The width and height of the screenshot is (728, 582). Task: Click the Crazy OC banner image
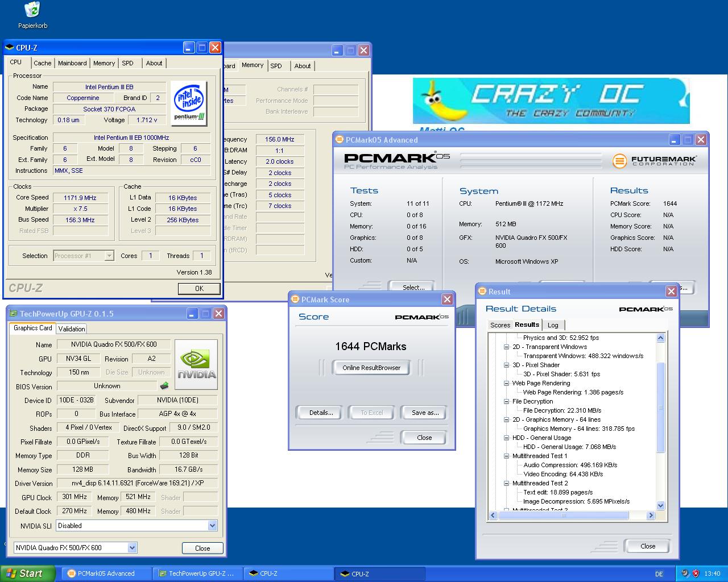(x=551, y=101)
